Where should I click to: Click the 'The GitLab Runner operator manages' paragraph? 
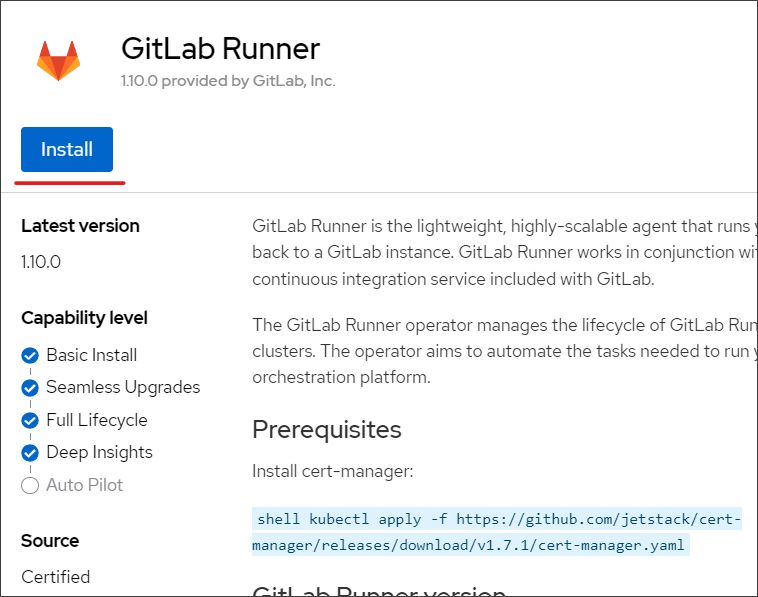[x=505, y=351]
